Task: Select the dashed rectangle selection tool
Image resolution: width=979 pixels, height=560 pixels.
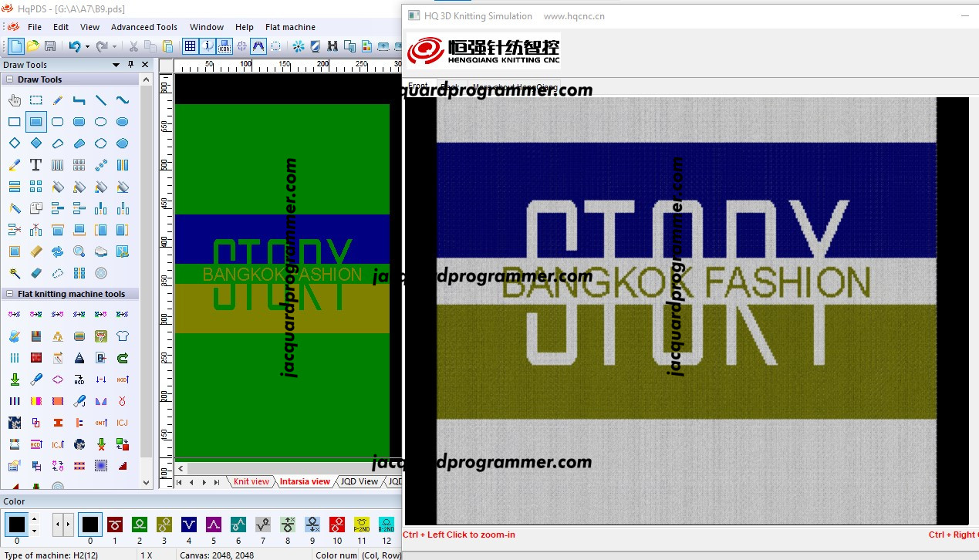Action: (36, 100)
